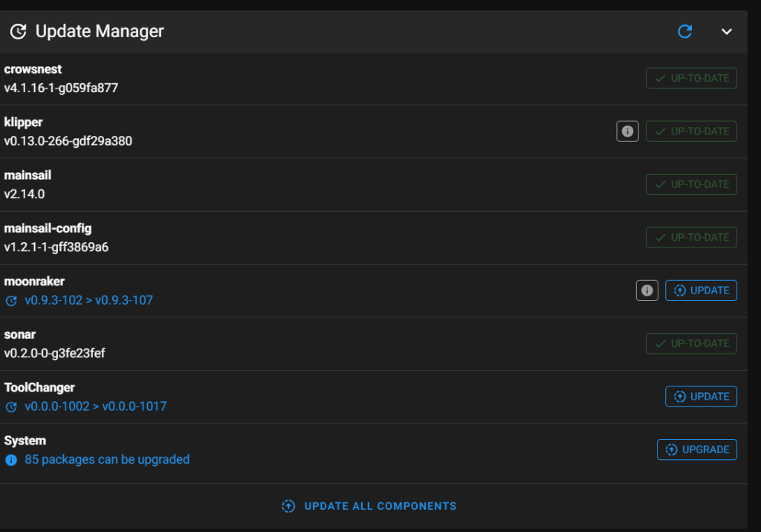Click the klipper UP-TO-DATE status button

[x=691, y=132]
